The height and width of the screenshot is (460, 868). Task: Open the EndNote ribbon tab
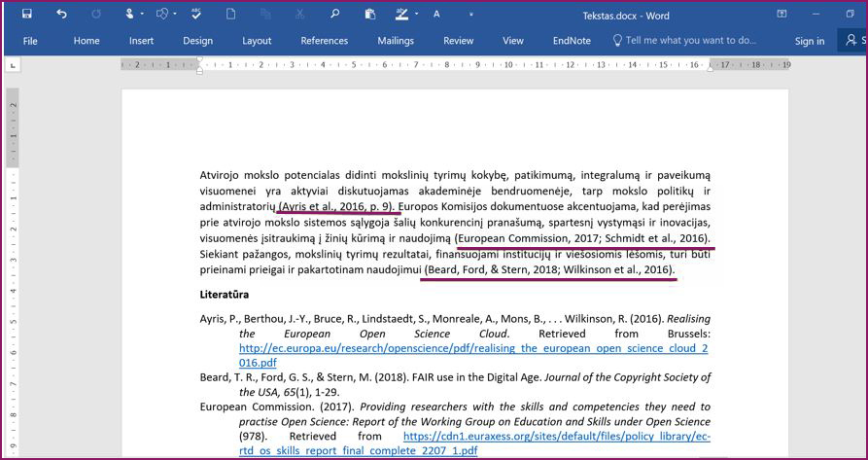(x=572, y=41)
